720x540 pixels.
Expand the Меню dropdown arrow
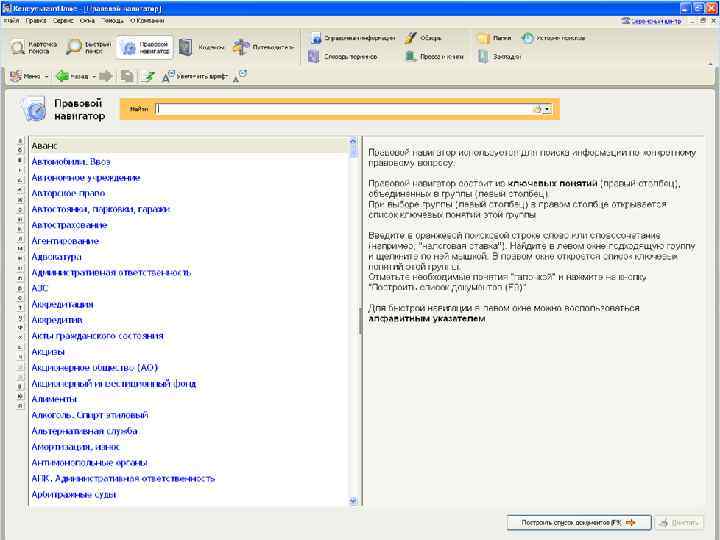pos(47,77)
